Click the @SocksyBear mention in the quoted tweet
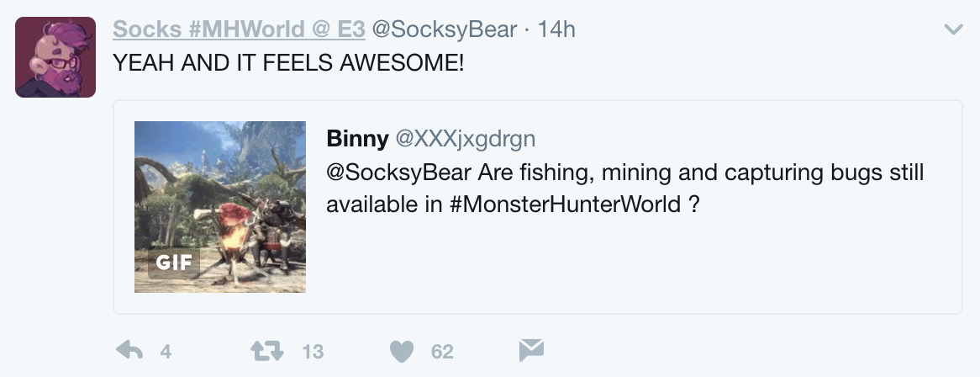Screen dimensions: 980x377 398,173
